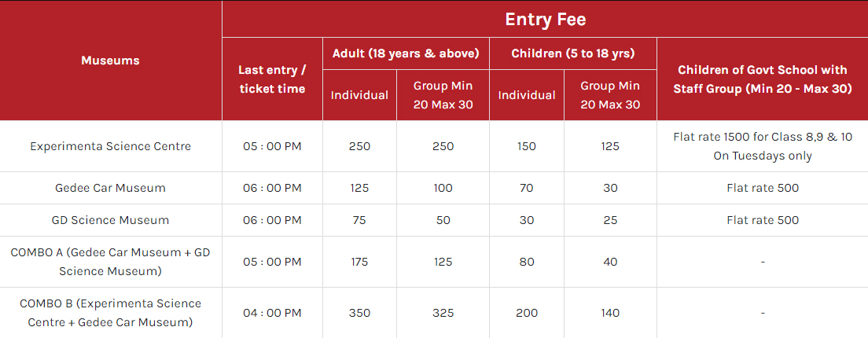Select Adult (18 years & above) header
The height and width of the screenshot is (338, 868).
tap(406, 53)
